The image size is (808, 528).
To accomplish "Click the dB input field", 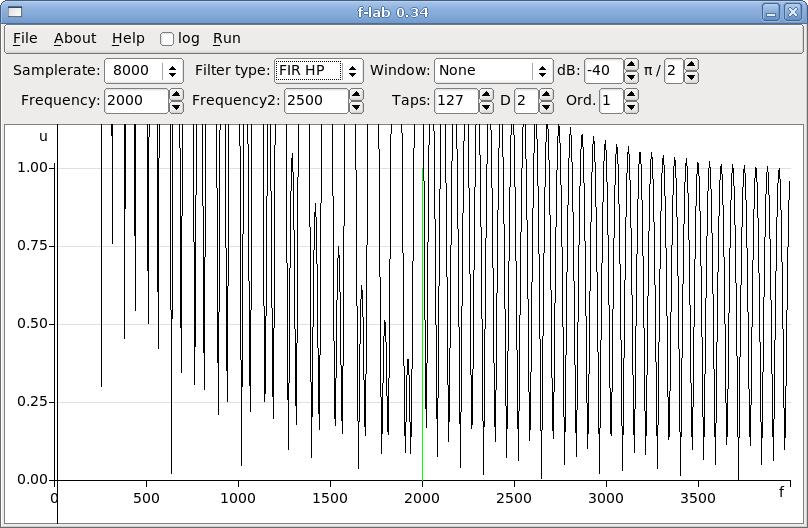I will tap(604, 71).
